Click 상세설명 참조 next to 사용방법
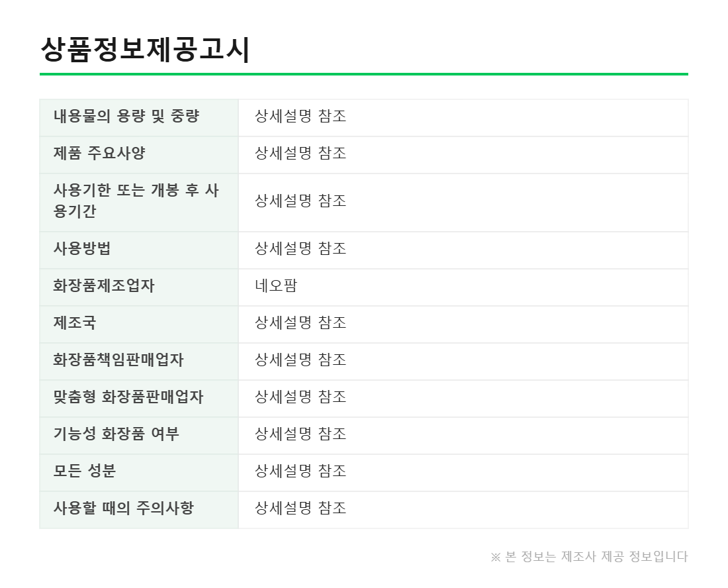The width and height of the screenshot is (728, 588). [300, 248]
